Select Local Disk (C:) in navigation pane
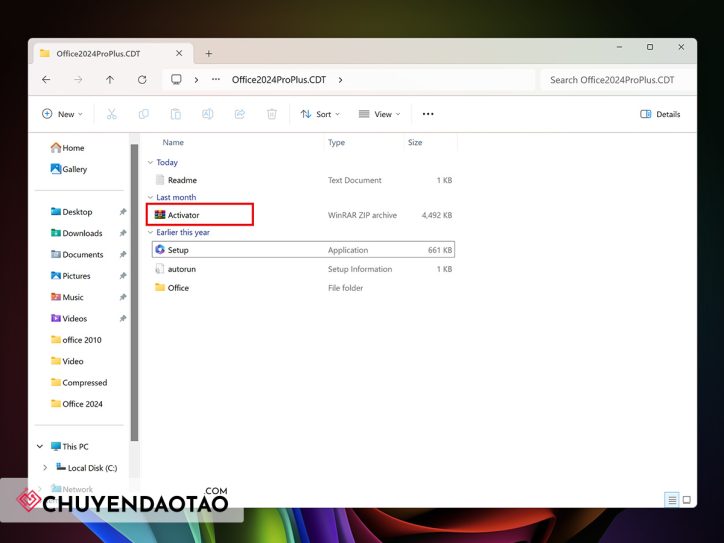724x543 pixels. 87,468
